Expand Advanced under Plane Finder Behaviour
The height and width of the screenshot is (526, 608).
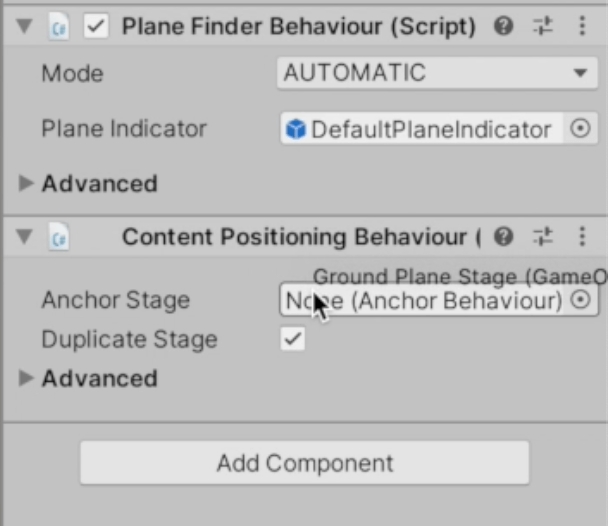[x=27, y=184]
